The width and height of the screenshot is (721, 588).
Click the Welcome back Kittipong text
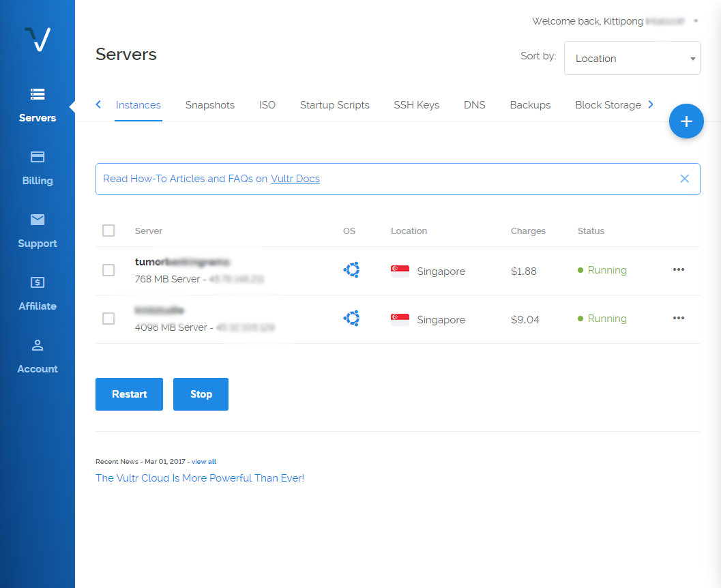pos(588,21)
